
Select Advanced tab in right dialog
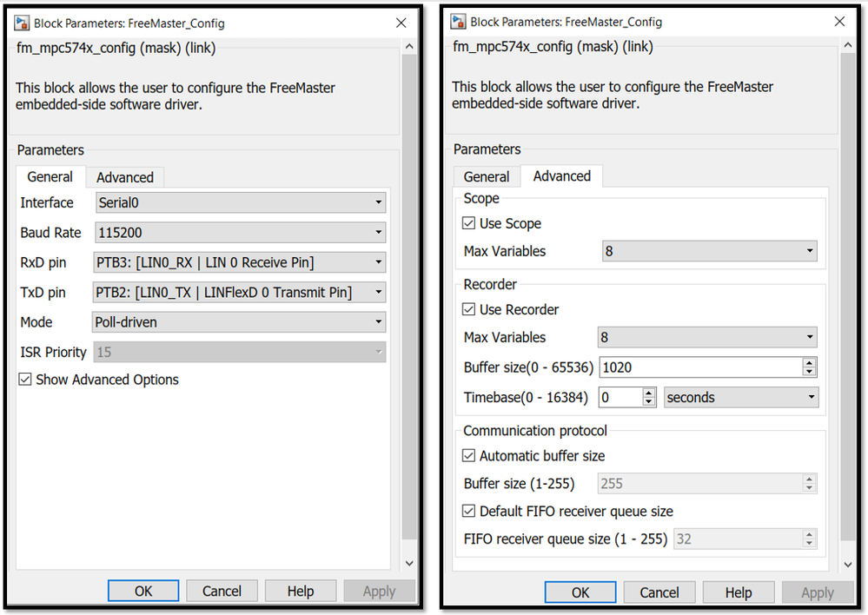tap(562, 176)
